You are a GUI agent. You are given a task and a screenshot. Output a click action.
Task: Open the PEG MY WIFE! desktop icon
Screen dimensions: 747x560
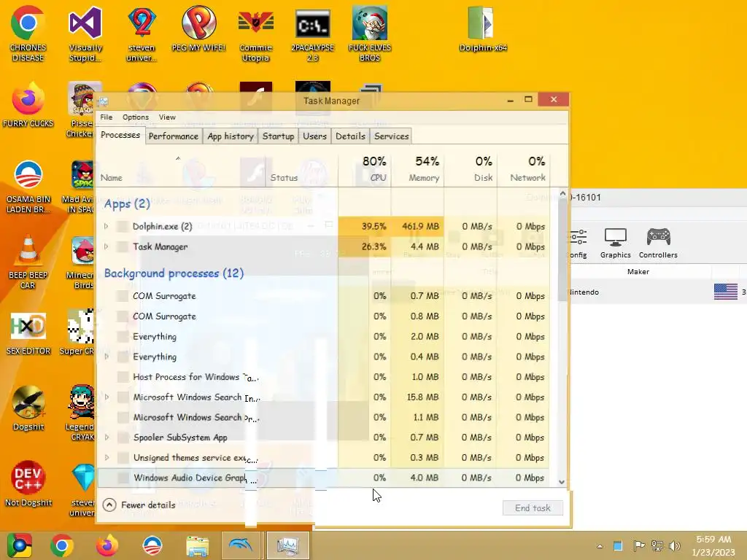pos(198,28)
